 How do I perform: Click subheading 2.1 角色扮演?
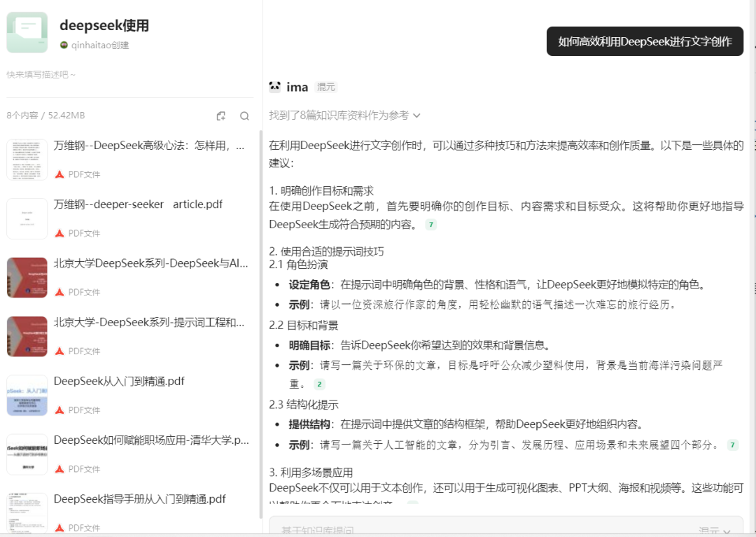pyautogui.click(x=298, y=265)
